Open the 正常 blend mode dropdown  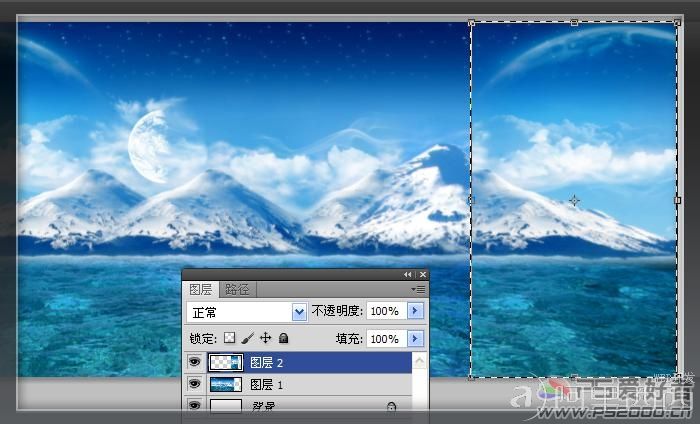click(298, 312)
